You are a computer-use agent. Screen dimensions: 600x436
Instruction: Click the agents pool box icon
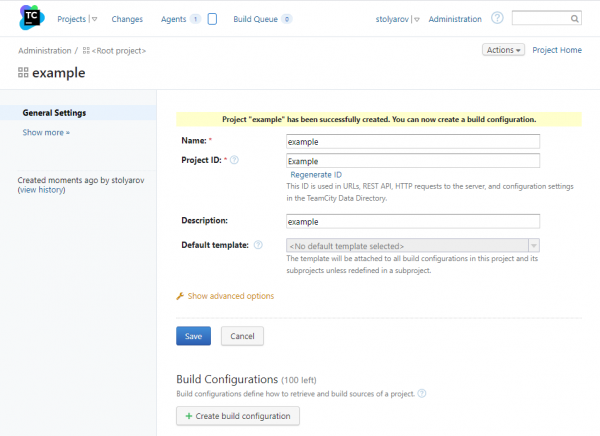[x=212, y=18]
